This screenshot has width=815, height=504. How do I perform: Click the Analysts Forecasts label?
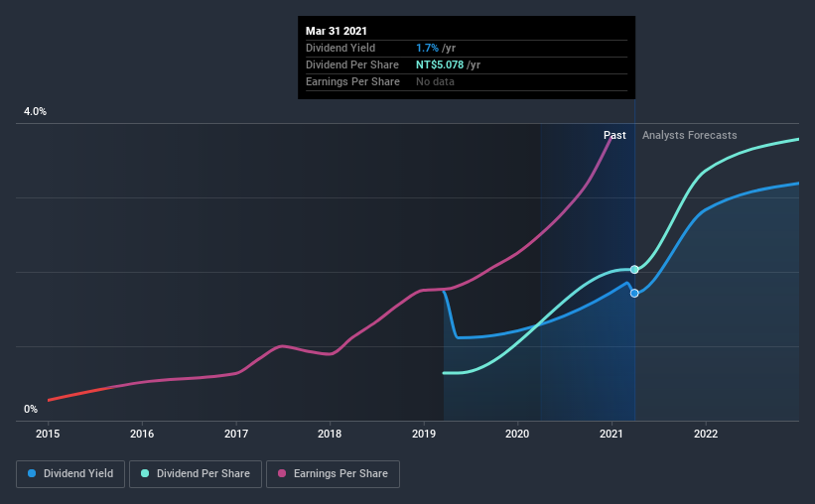(x=689, y=135)
